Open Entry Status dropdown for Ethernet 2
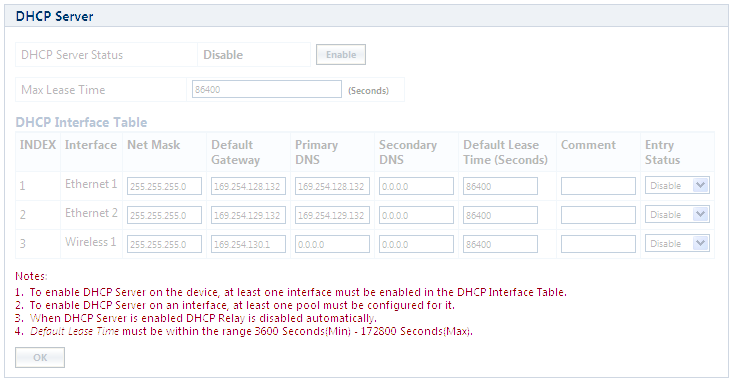Screen dimensions: 732x382 coord(677,214)
